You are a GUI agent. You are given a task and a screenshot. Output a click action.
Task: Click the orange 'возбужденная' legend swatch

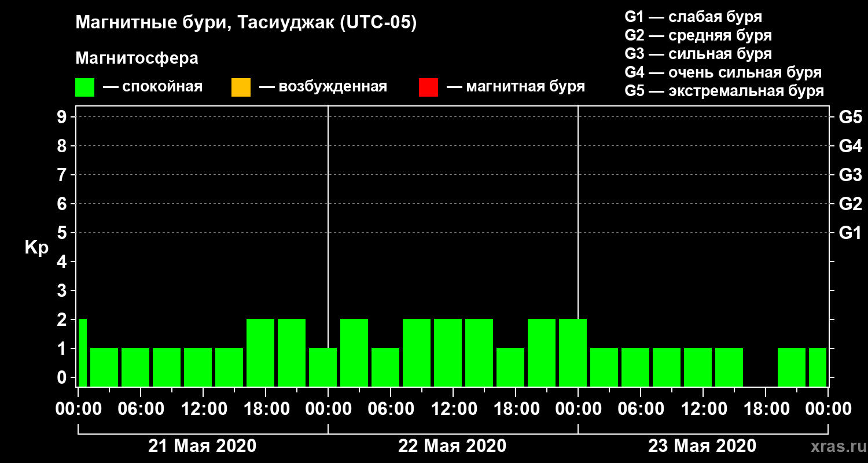pos(241,87)
